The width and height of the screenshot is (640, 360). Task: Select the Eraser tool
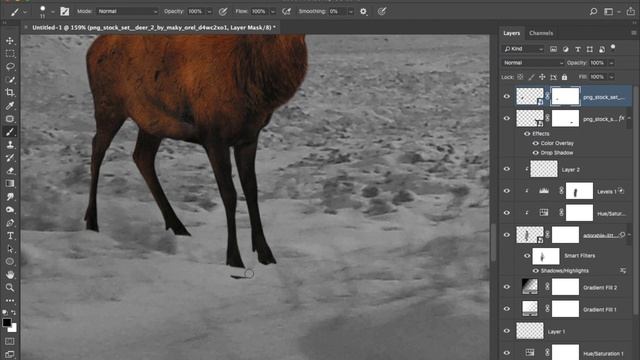pos(10,171)
